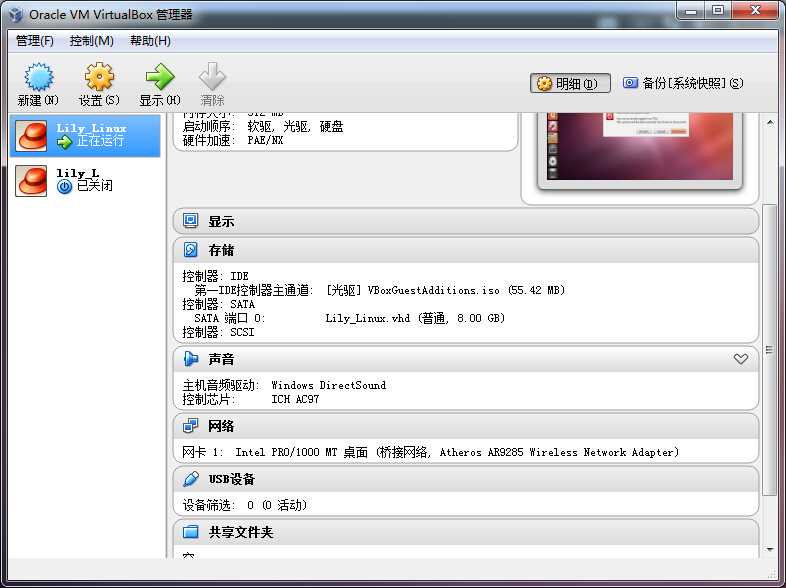Click the 显示 (Display) section monitor icon

pyautogui.click(x=190, y=221)
